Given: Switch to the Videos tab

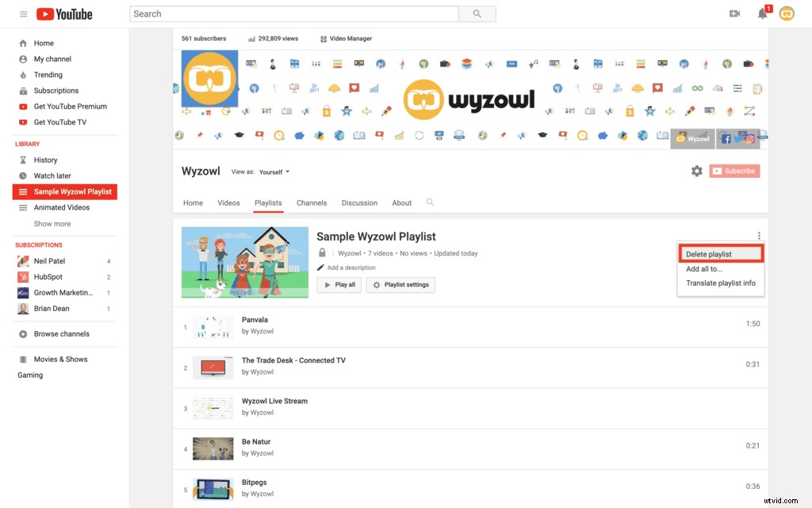Looking at the screenshot, I should click(x=228, y=202).
